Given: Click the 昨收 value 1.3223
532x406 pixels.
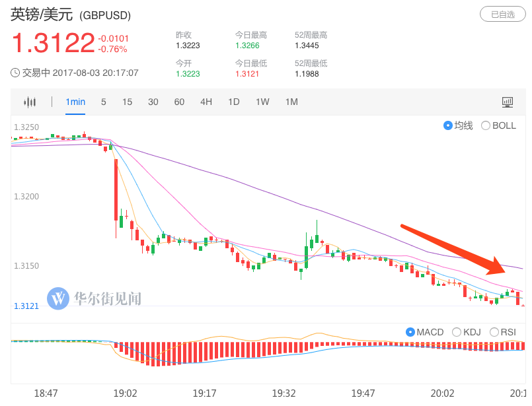Looking at the screenshot, I should tap(188, 46).
